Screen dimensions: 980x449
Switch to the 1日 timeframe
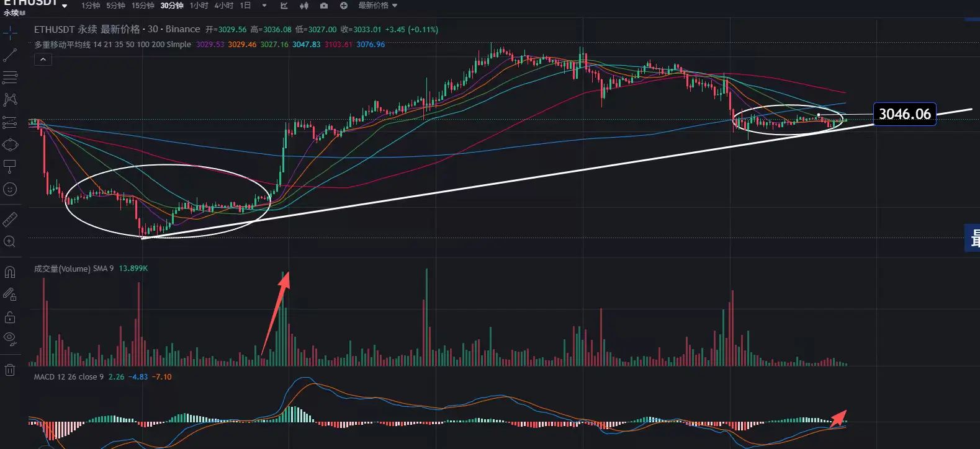246,6
